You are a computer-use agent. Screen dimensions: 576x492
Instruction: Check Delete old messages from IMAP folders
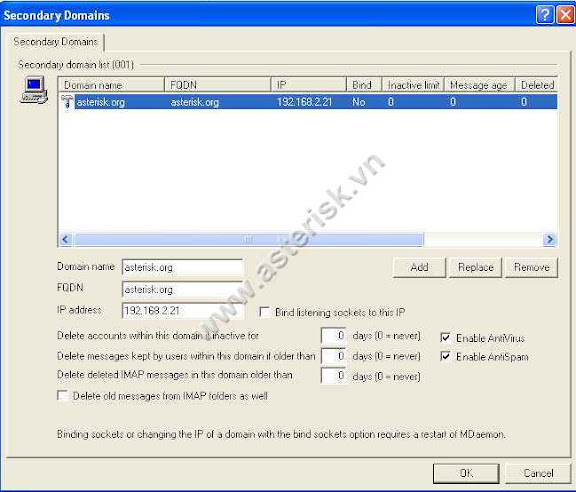[x=62, y=396]
